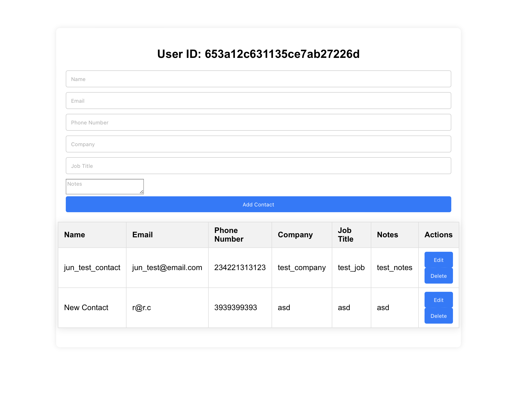Click the Notes column header
The width and height of the screenshot is (532, 395).
[x=395, y=235]
